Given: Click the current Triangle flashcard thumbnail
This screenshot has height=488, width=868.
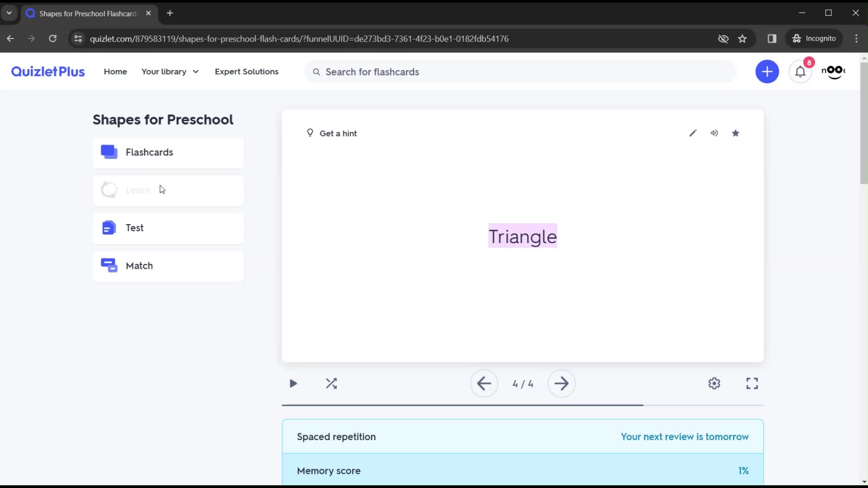Looking at the screenshot, I should (523, 236).
